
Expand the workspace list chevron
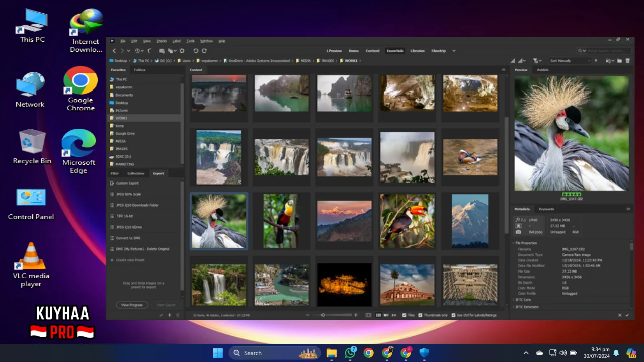click(454, 51)
